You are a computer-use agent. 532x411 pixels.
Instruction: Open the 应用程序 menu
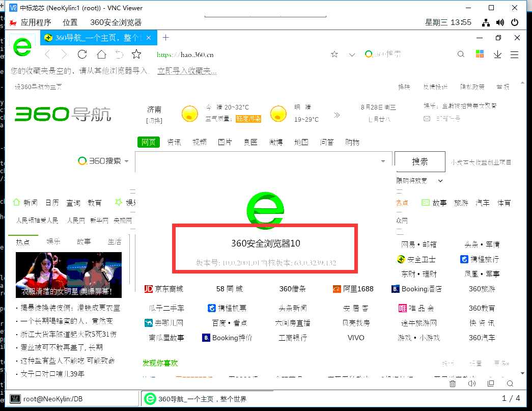pyautogui.click(x=36, y=22)
